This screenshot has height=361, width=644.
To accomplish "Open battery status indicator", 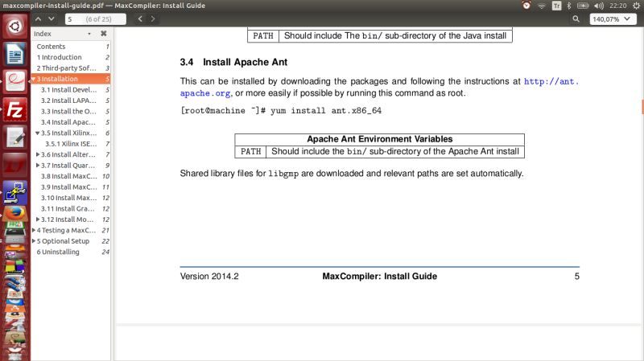I will [x=583, y=6].
